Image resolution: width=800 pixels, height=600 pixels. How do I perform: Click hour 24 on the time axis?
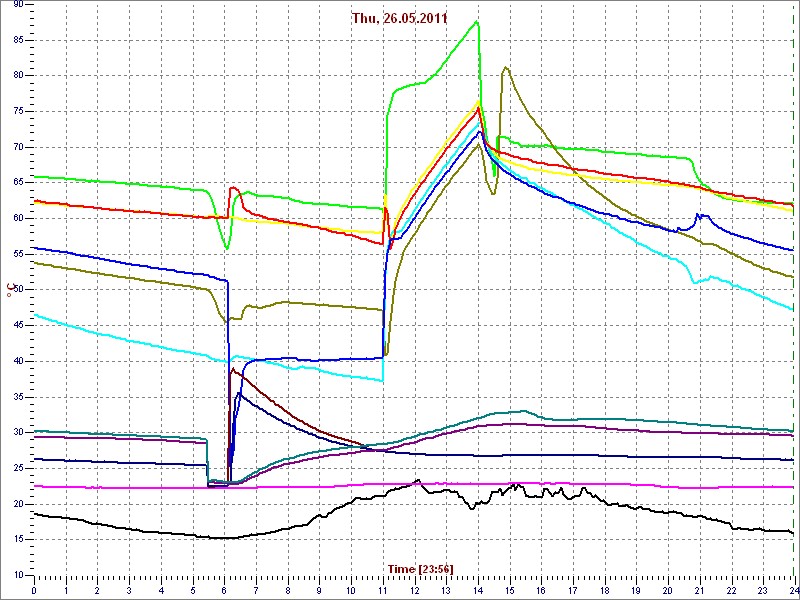coord(793,591)
